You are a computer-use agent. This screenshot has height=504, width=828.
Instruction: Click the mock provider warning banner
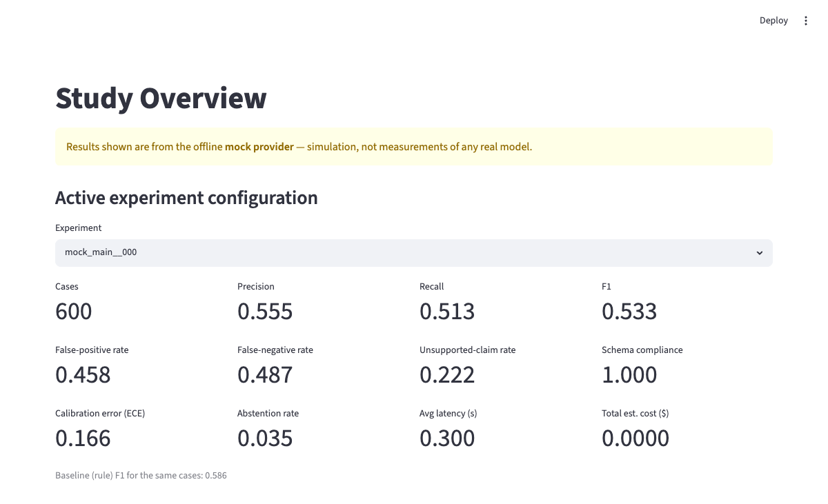(x=414, y=147)
